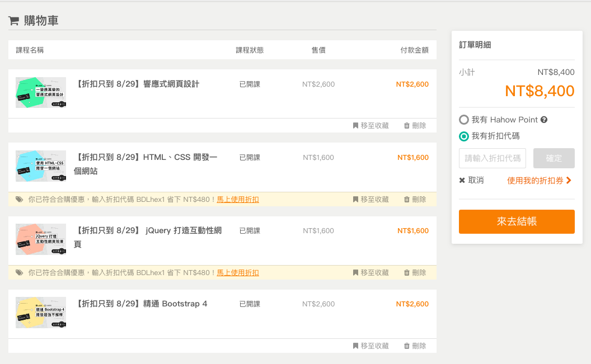
Task: Click the help question mark near Hahow Point
Action: tap(544, 120)
